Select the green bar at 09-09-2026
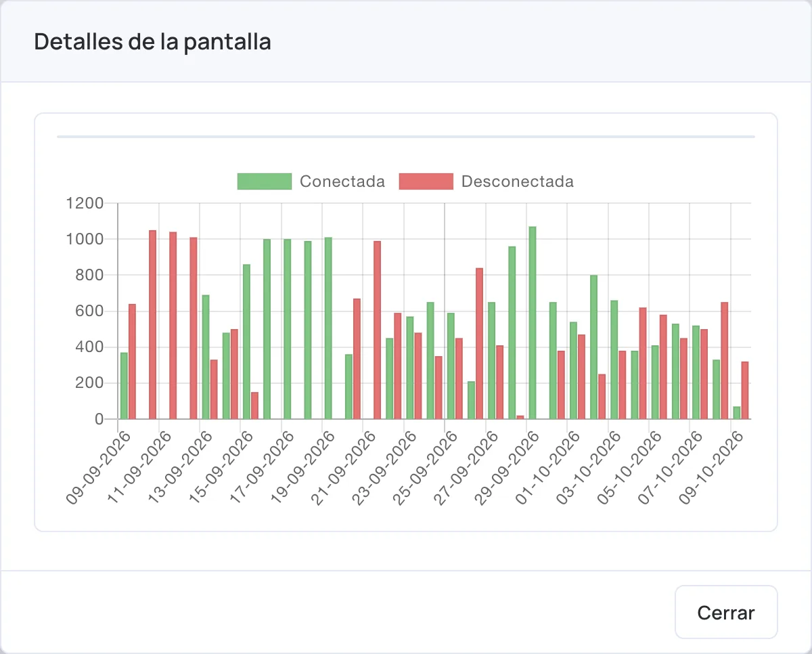The height and width of the screenshot is (654, 812). click(124, 386)
